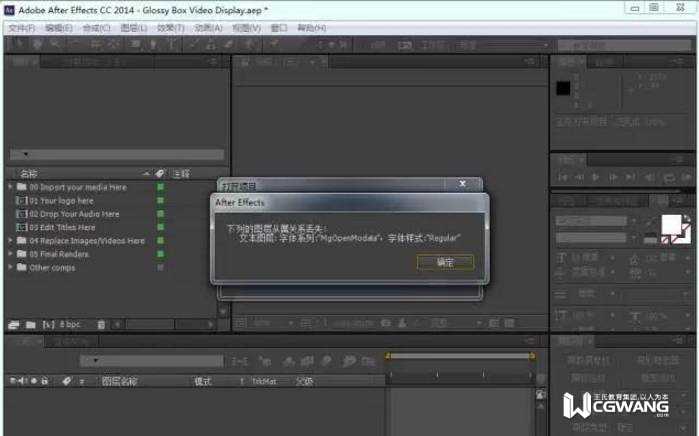Screen dimensions: 699x436
Task: Close the rear open-project dialog
Action: click(x=462, y=183)
